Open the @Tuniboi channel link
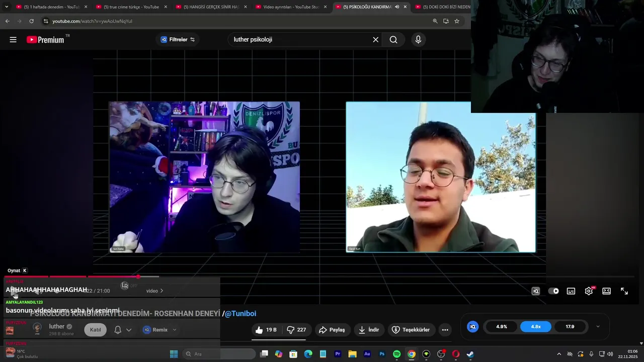The image size is (644, 362). tap(240, 314)
